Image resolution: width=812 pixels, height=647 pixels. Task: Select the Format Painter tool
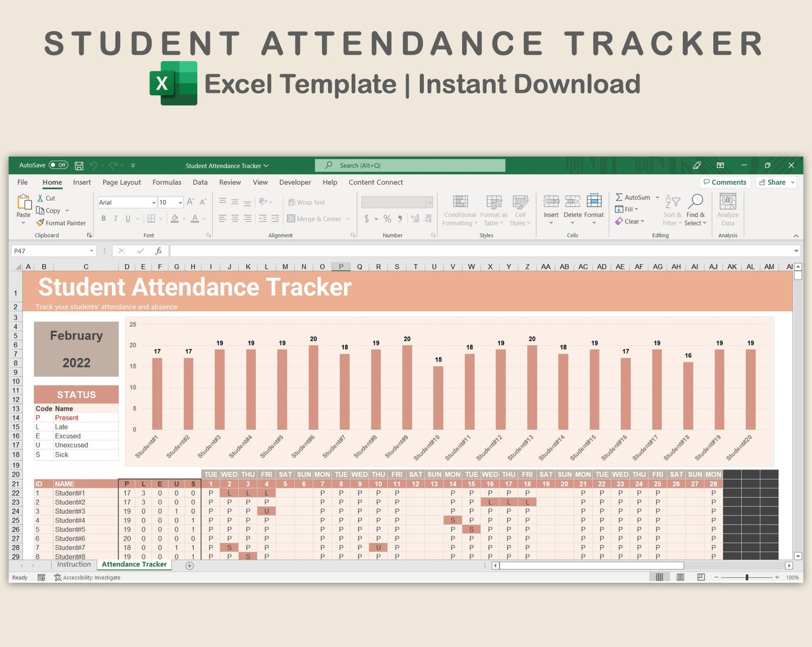coord(61,223)
